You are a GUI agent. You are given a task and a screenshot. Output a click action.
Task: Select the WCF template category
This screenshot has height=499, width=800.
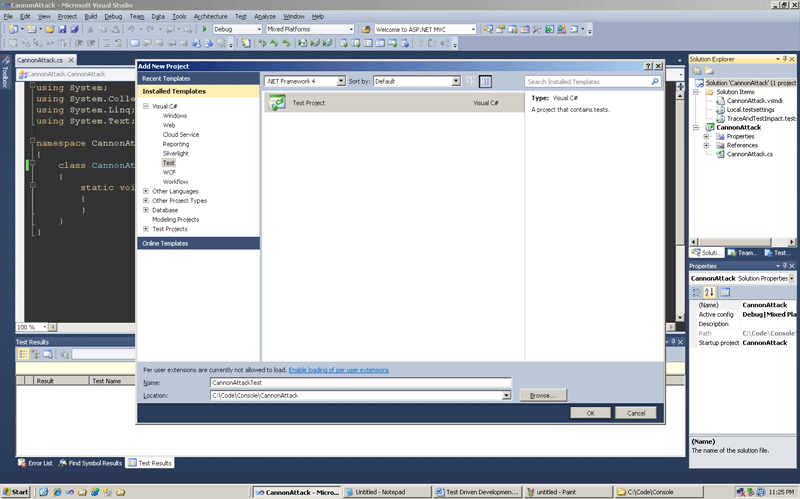coord(169,172)
